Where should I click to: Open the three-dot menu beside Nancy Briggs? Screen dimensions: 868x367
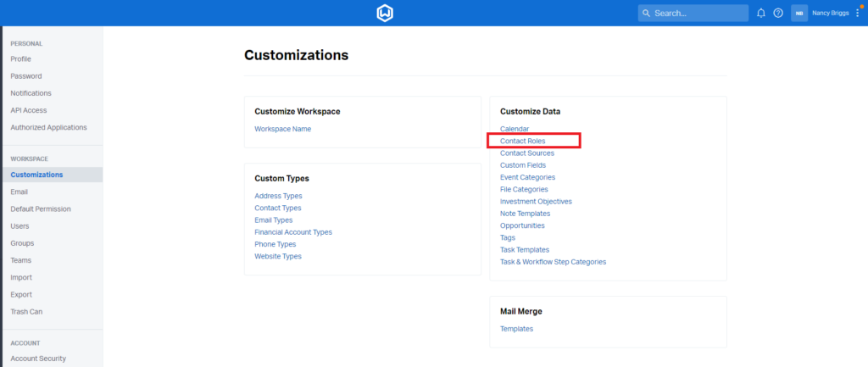coord(858,14)
